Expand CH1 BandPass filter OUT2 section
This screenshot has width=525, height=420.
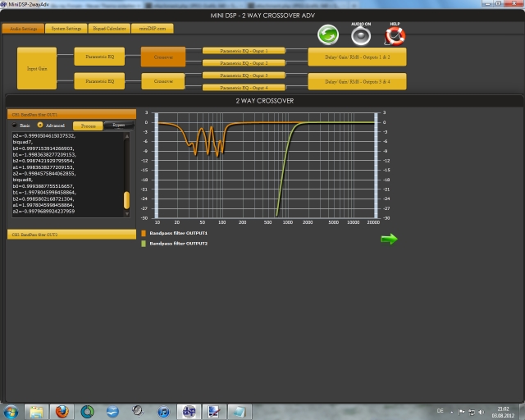point(71,235)
